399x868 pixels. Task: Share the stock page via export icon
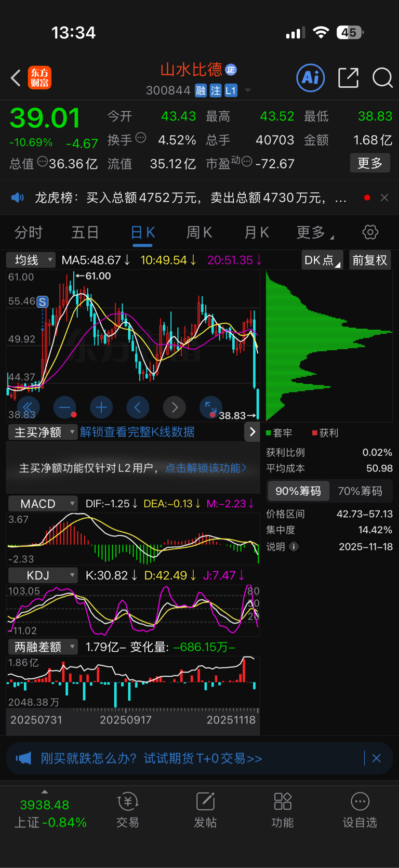[x=348, y=78]
